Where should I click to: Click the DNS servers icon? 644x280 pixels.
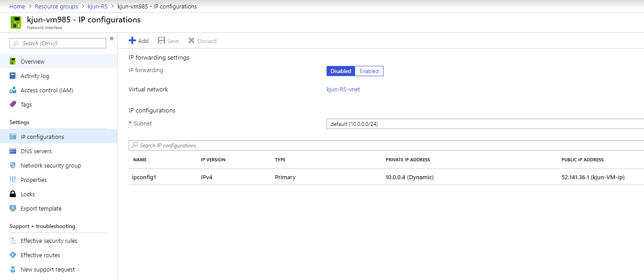pyautogui.click(x=13, y=151)
